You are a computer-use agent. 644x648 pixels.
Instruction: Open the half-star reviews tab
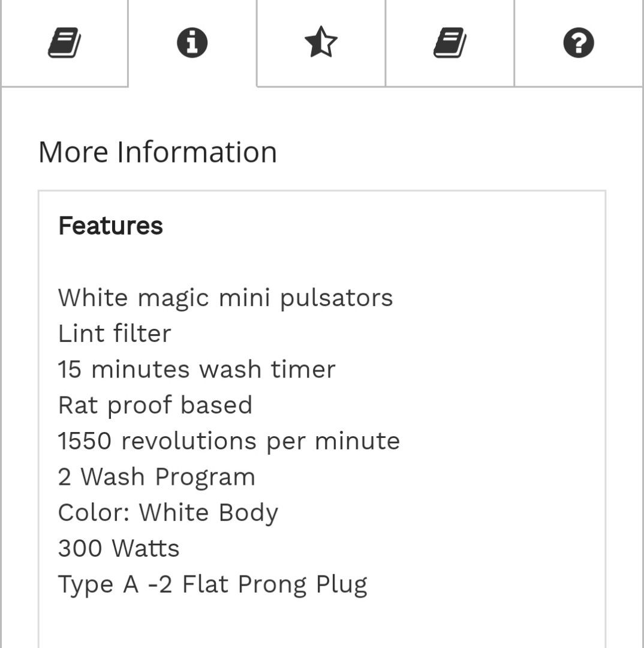click(x=321, y=43)
